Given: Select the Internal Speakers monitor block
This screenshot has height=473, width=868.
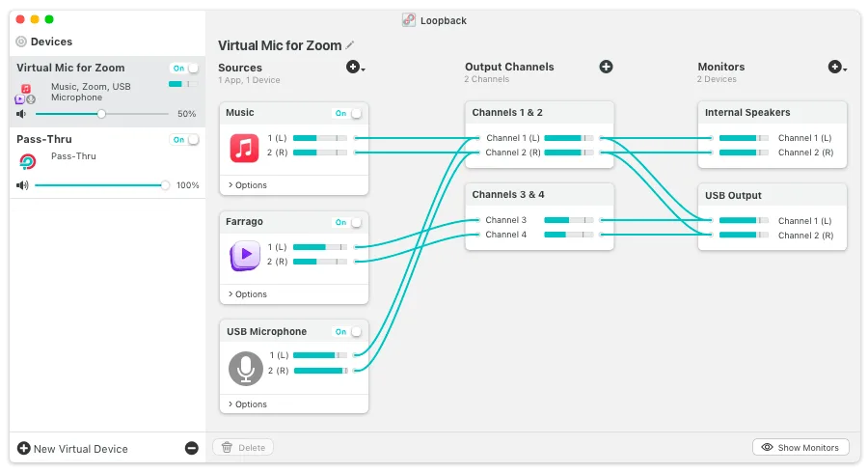Looking at the screenshot, I should (773, 134).
